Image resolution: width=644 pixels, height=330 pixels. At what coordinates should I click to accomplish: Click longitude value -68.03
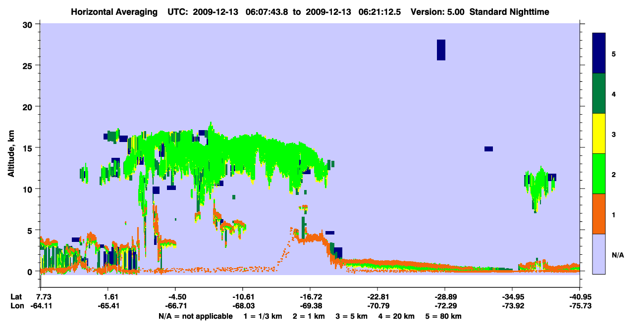click(x=242, y=306)
